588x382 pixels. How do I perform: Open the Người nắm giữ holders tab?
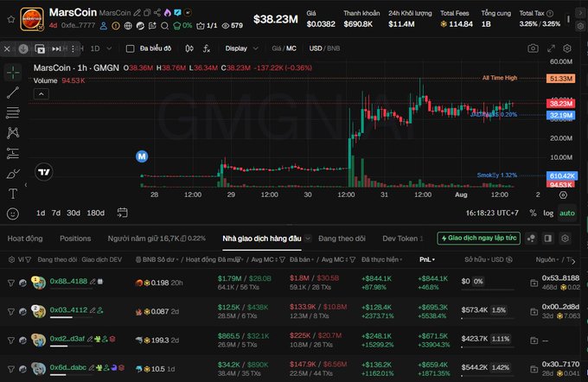(157, 239)
